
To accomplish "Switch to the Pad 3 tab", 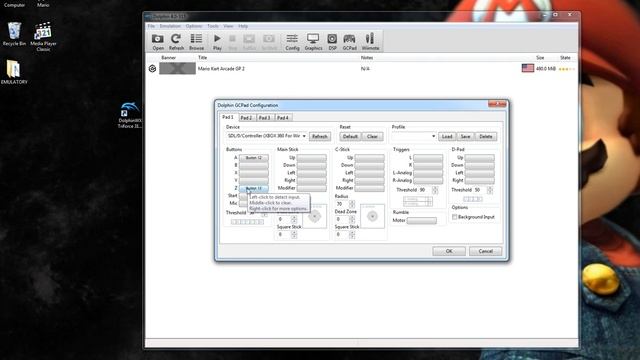I will 264,118.
